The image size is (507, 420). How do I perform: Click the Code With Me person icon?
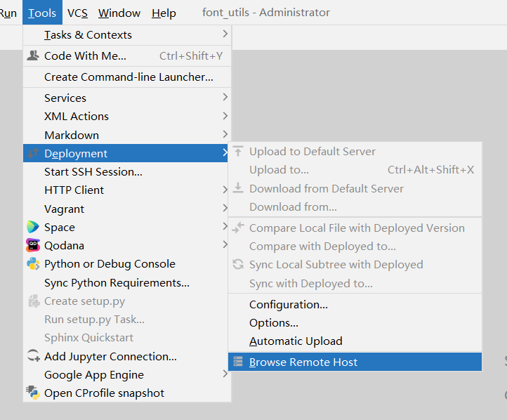click(33, 55)
